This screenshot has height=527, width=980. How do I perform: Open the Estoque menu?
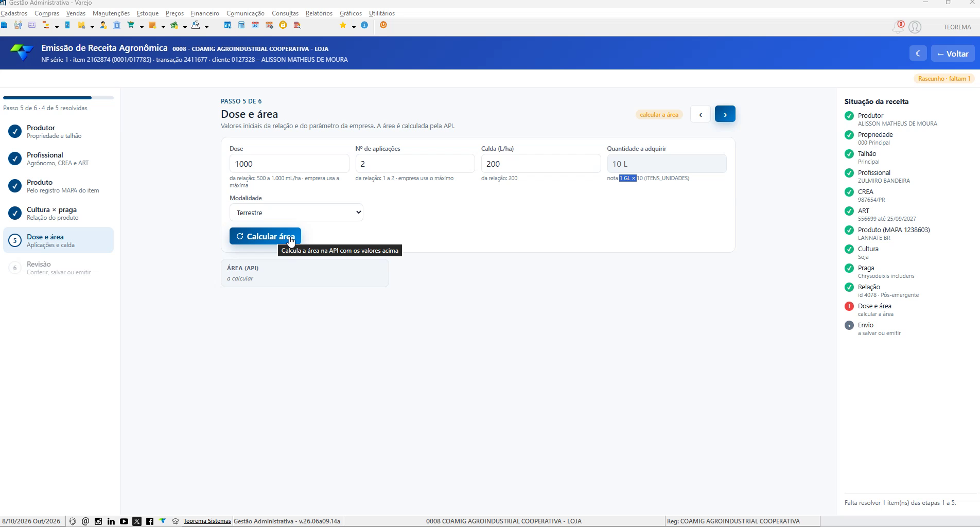point(148,13)
